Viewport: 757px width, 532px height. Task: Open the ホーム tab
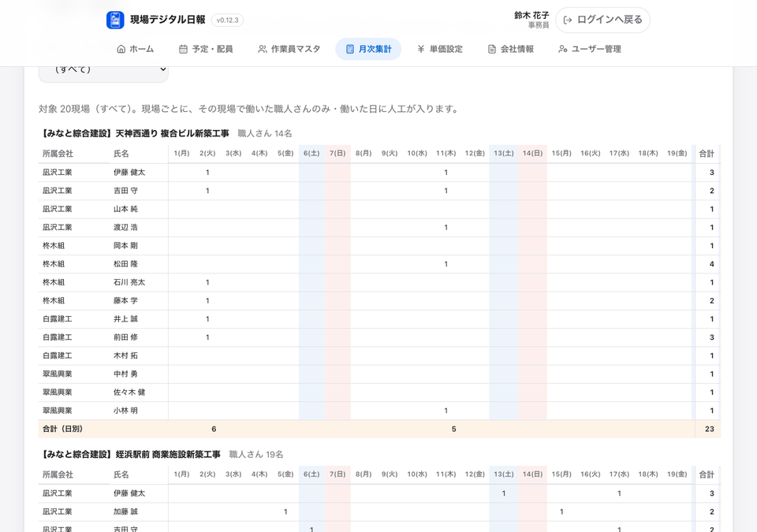135,49
